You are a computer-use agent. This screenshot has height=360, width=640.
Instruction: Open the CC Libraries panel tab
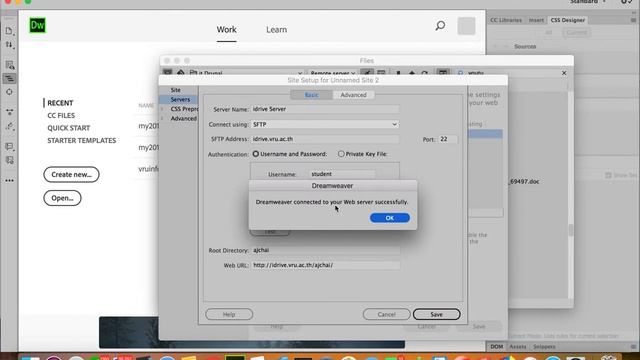(506, 20)
